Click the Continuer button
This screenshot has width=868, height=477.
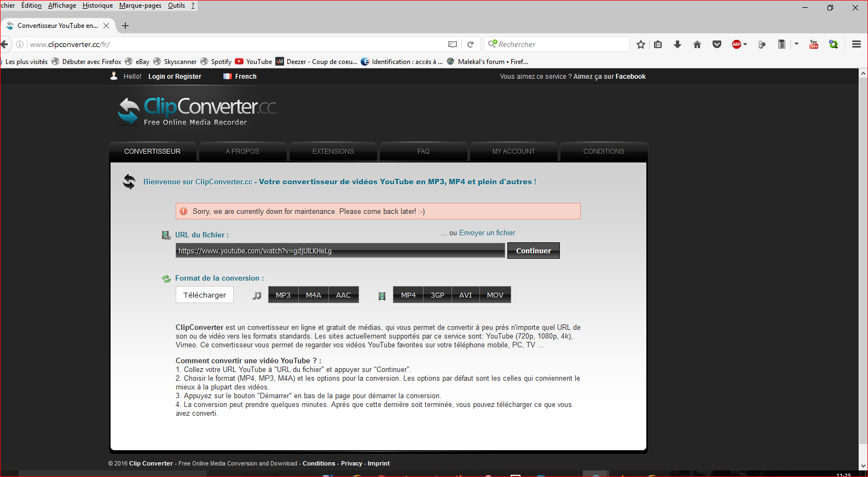tap(534, 251)
